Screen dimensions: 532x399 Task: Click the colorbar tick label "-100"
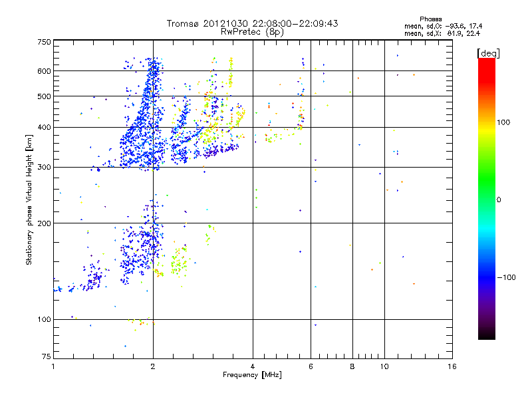pos(507,277)
